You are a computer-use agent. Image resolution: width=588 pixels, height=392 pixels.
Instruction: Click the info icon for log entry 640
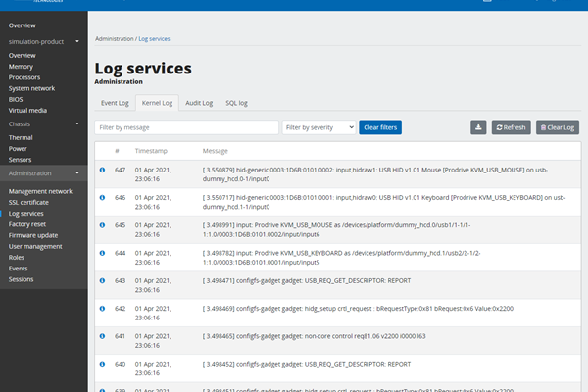pyautogui.click(x=102, y=365)
